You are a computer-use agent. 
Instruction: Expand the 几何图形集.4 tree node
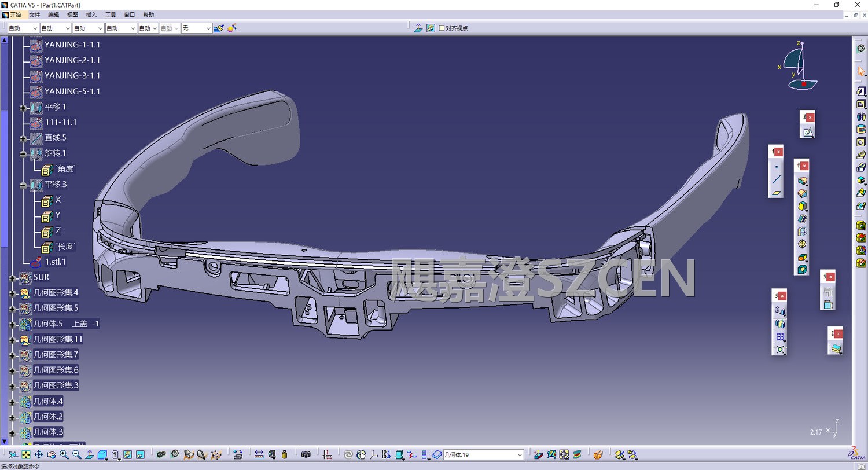12,293
